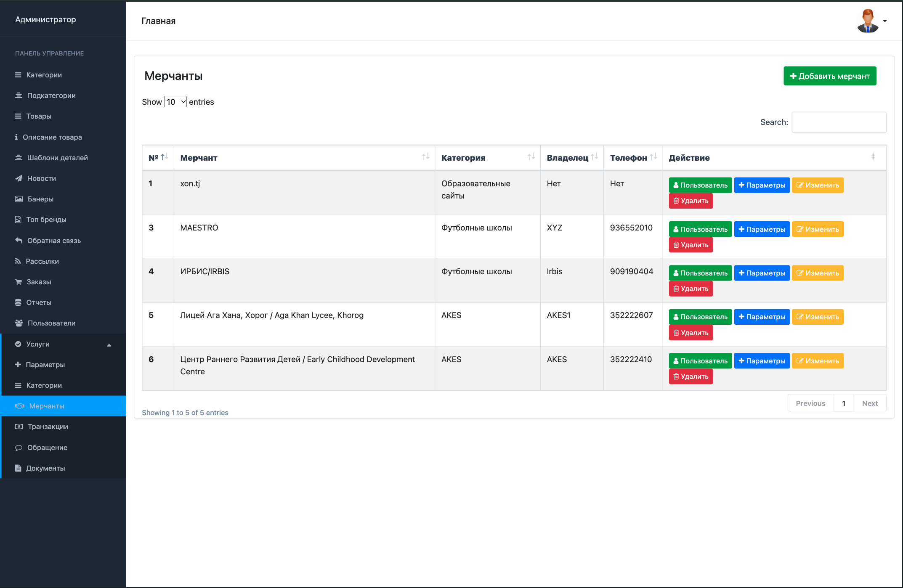903x588 pixels.
Task: Open the entries-per-page dropdown showing 10
Action: coord(175,102)
